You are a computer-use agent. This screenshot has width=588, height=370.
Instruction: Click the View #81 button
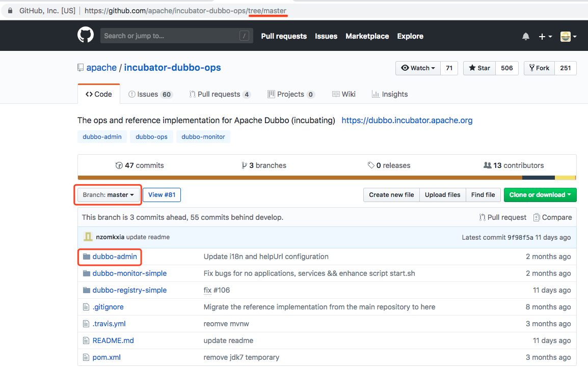click(162, 195)
